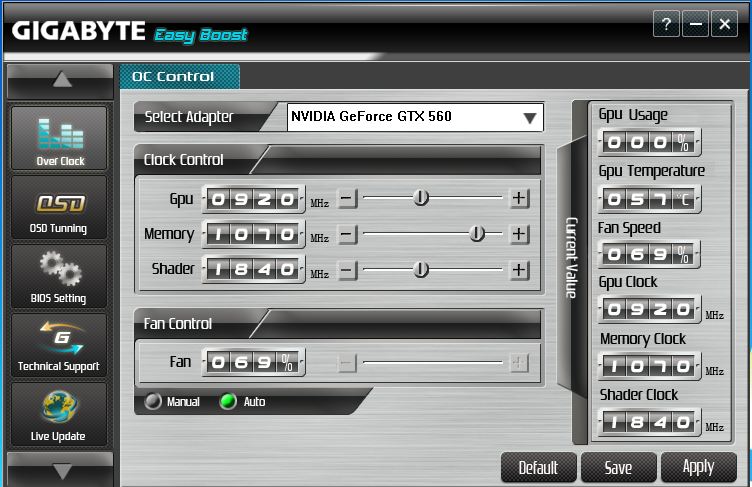Switch to the OC Control tab
752x487 pixels.
coord(180,77)
